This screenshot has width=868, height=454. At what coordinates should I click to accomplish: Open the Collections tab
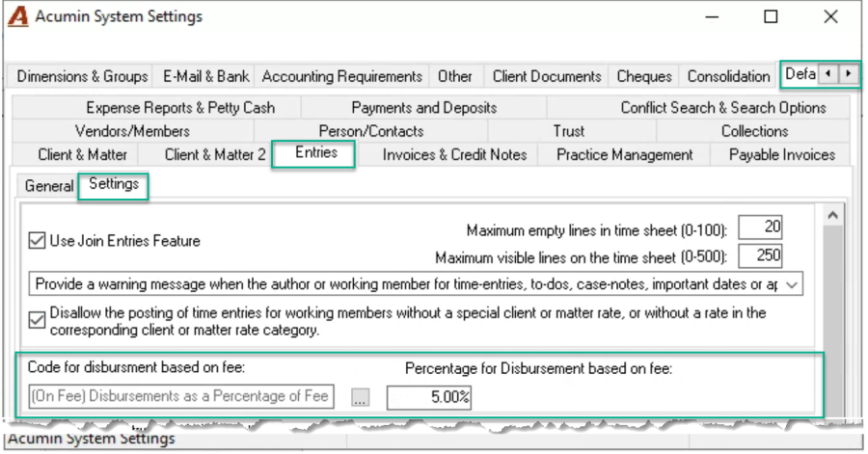click(754, 131)
